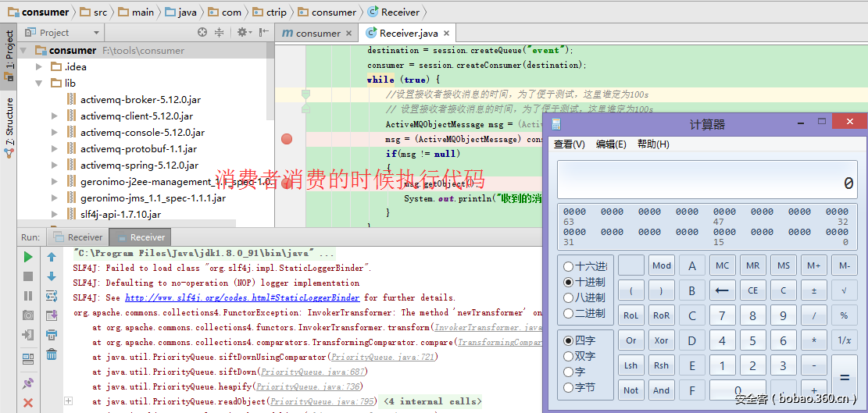Viewport: 868px width, 413px height.
Task: Click the Exit icon in Run toolbar
Action: point(28,334)
